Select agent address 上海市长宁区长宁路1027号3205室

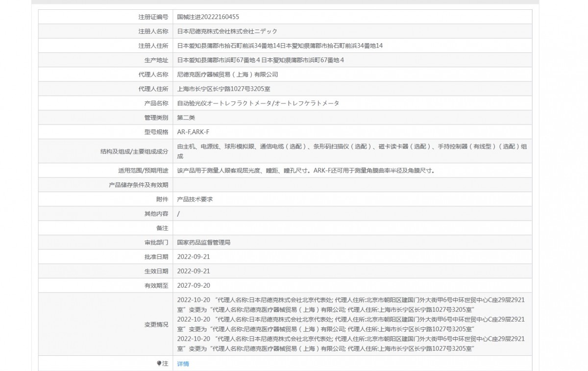point(223,89)
